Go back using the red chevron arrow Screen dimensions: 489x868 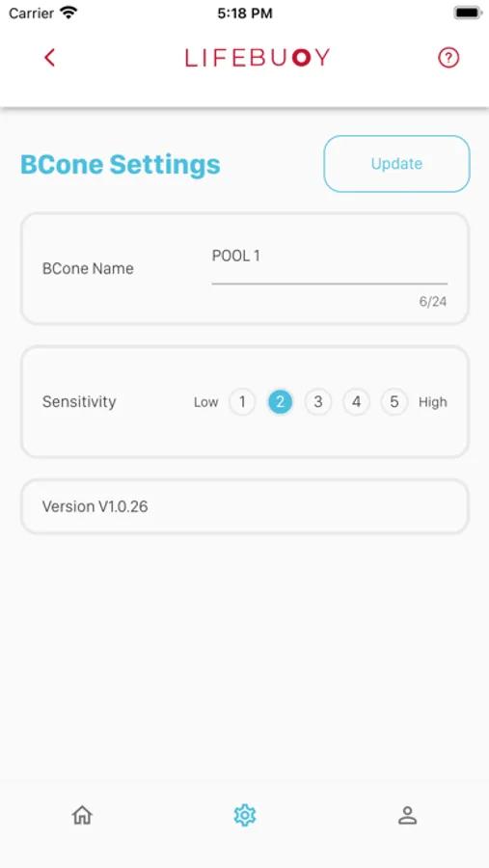point(50,58)
